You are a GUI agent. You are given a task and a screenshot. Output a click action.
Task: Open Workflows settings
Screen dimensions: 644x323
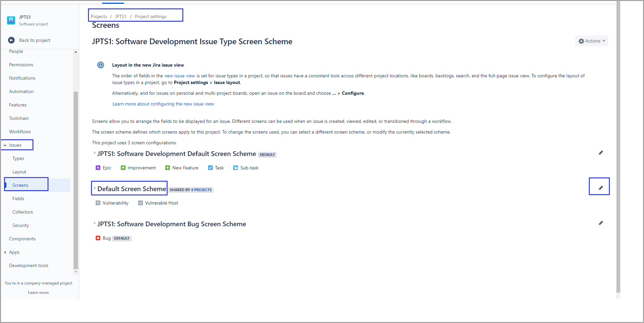20,132
